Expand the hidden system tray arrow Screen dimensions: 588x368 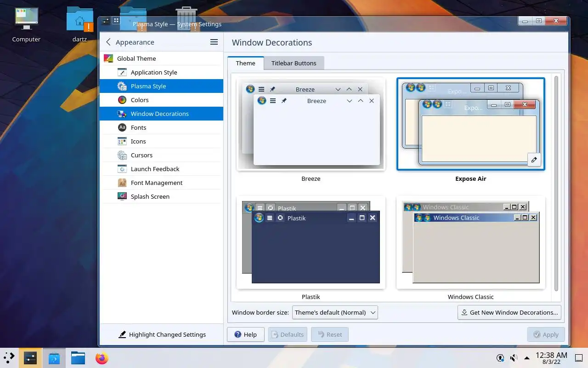pyautogui.click(x=527, y=358)
